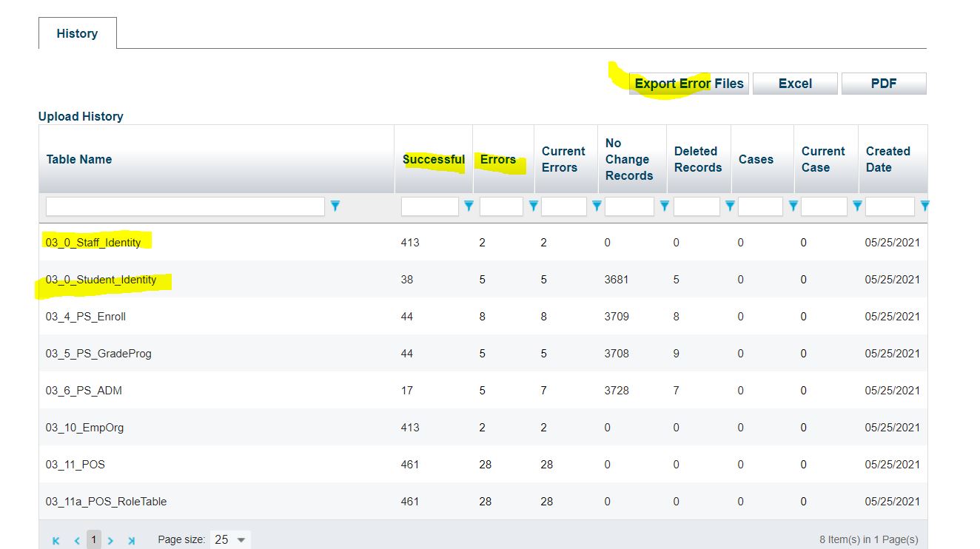Focus the Deleted Records filter text box
The height and width of the screenshot is (549, 980).
(697, 206)
